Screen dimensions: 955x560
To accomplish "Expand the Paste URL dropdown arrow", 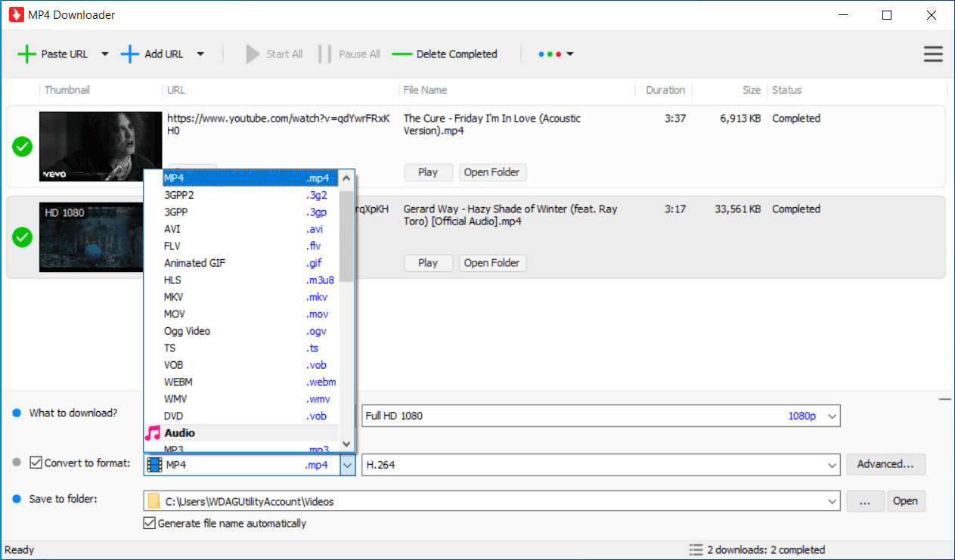I will pos(105,54).
